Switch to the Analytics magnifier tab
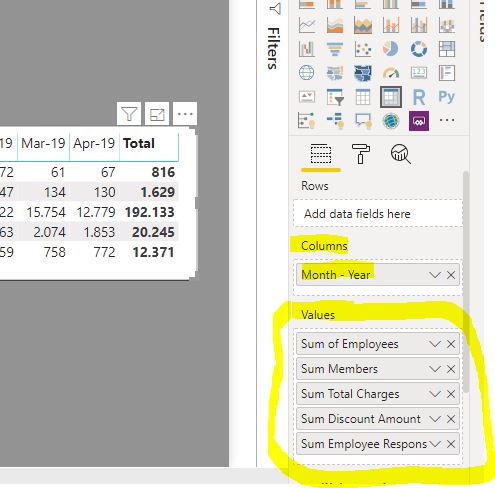 coord(401,154)
